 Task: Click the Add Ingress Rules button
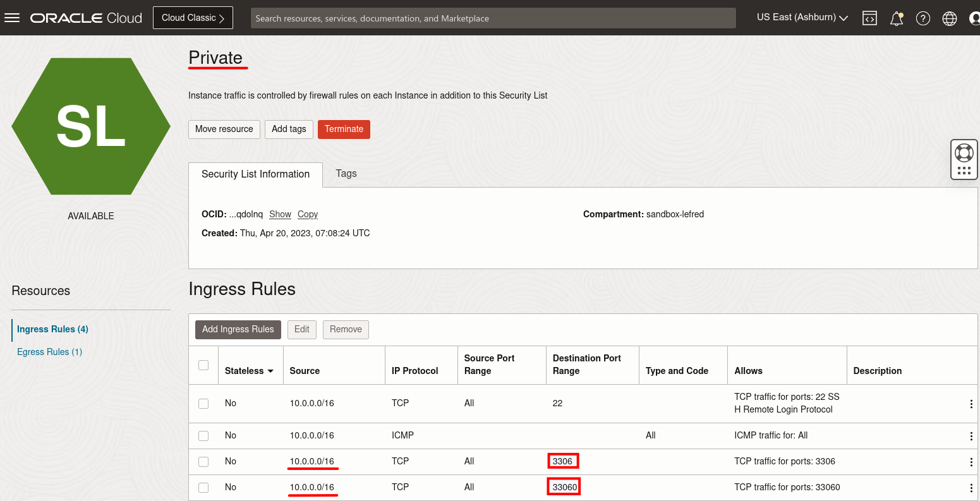click(x=238, y=329)
